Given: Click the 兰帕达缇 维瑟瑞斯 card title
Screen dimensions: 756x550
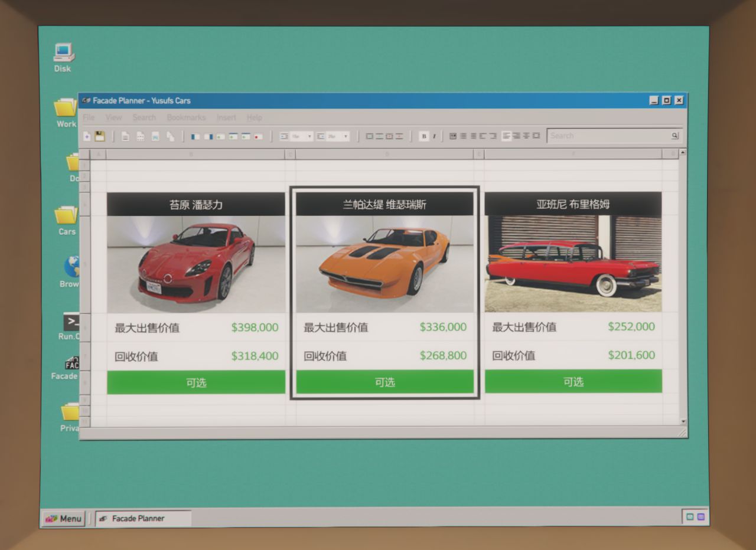Looking at the screenshot, I should pos(385,205).
